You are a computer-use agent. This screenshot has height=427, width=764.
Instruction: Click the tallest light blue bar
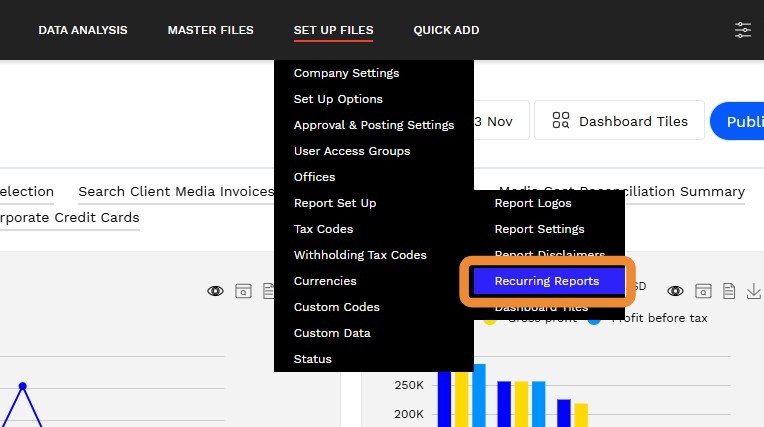click(x=479, y=395)
